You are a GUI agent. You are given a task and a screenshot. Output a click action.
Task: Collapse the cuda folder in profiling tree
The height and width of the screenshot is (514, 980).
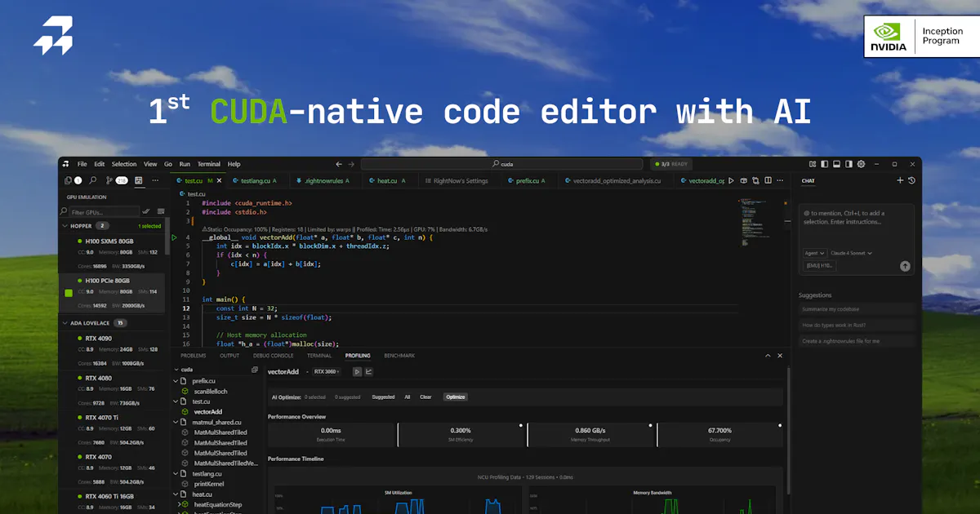[176, 369]
